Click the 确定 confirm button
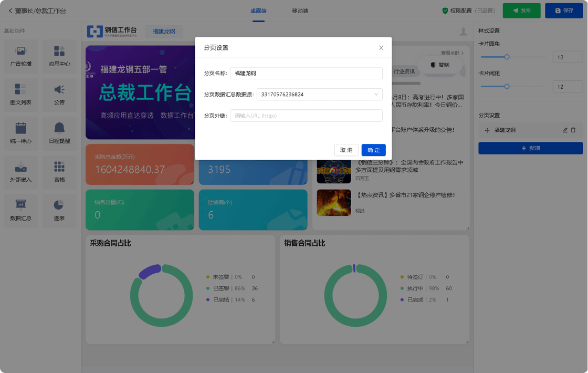Image resolution: width=588 pixels, height=373 pixels. 373,150
